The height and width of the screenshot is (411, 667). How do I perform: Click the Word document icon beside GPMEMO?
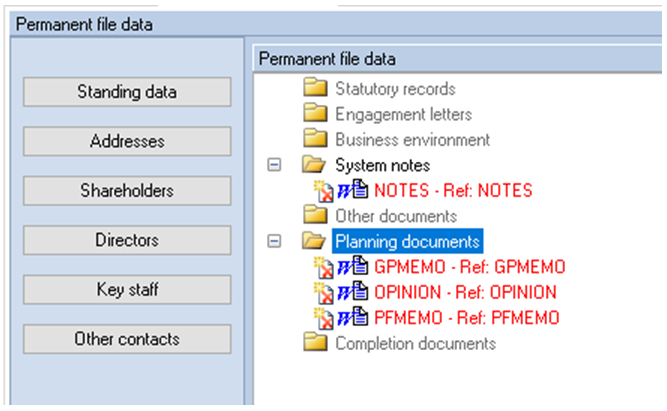click(x=353, y=266)
